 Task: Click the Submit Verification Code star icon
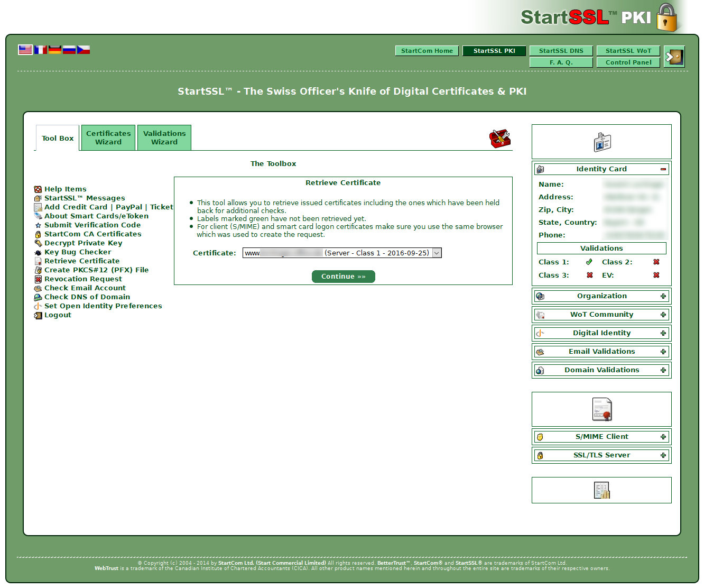pyautogui.click(x=38, y=225)
